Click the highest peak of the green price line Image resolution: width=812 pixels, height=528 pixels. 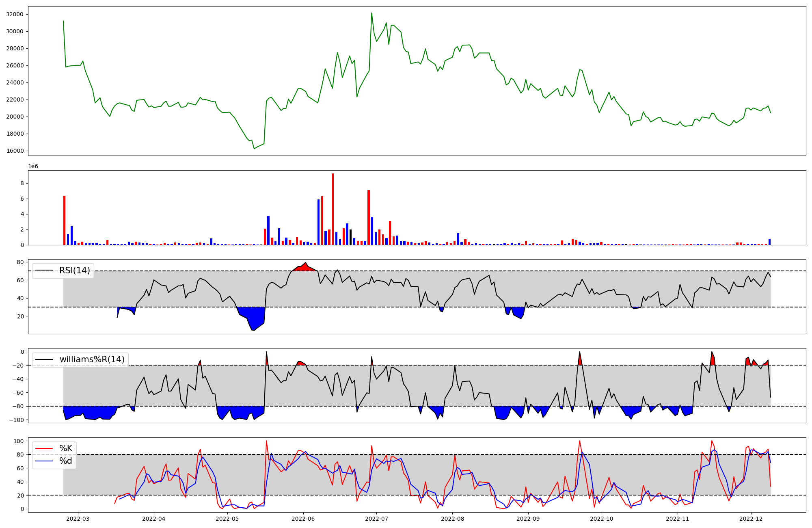point(371,13)
